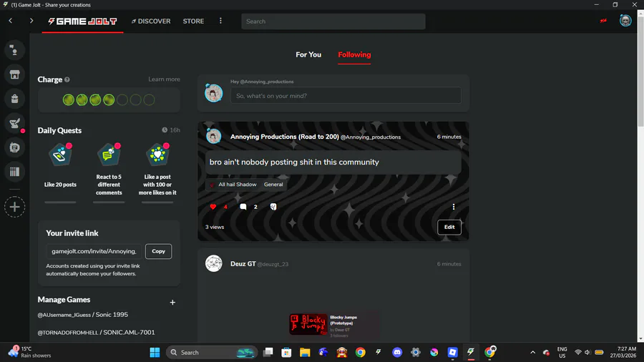The image size is (644, 362).
Task: Open the General channel tag
Action: (x=273, y=185)
